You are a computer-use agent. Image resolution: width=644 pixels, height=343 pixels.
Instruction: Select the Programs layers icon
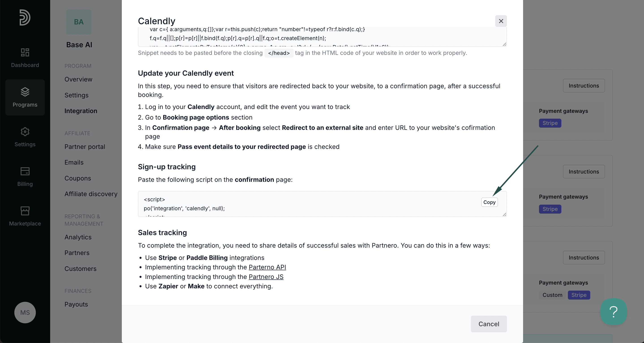tap(25, 92)
